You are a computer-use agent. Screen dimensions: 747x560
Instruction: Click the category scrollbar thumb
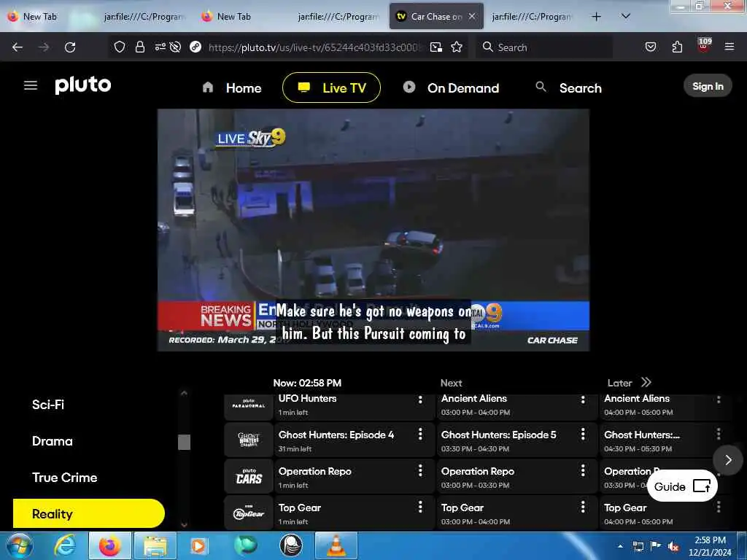pos(184,442)
